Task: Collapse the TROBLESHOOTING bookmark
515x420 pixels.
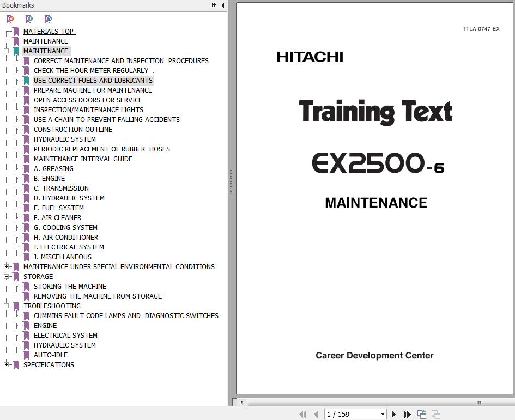Action: coord(6,306)
